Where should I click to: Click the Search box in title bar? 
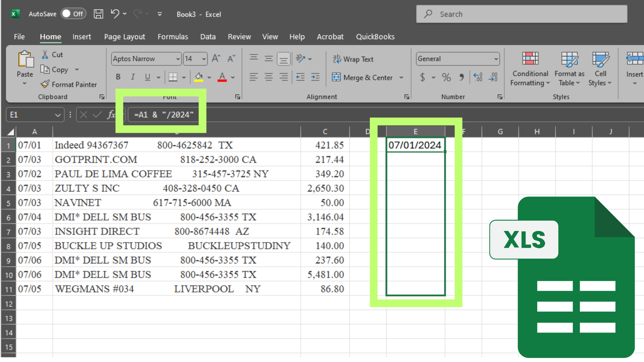coord(522,14)
